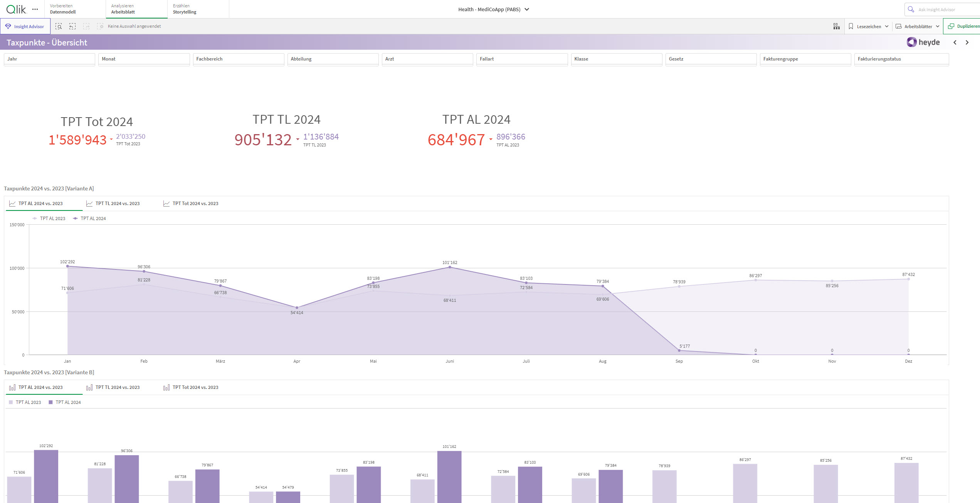Open the Qlik navigation ellipsis menu
The image size is (980, 503).
[35, 9]
